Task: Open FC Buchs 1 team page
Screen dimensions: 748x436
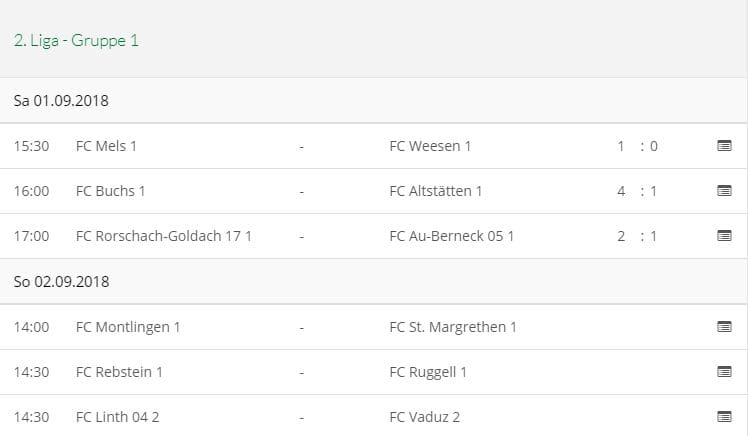Action: coord(111,191)
